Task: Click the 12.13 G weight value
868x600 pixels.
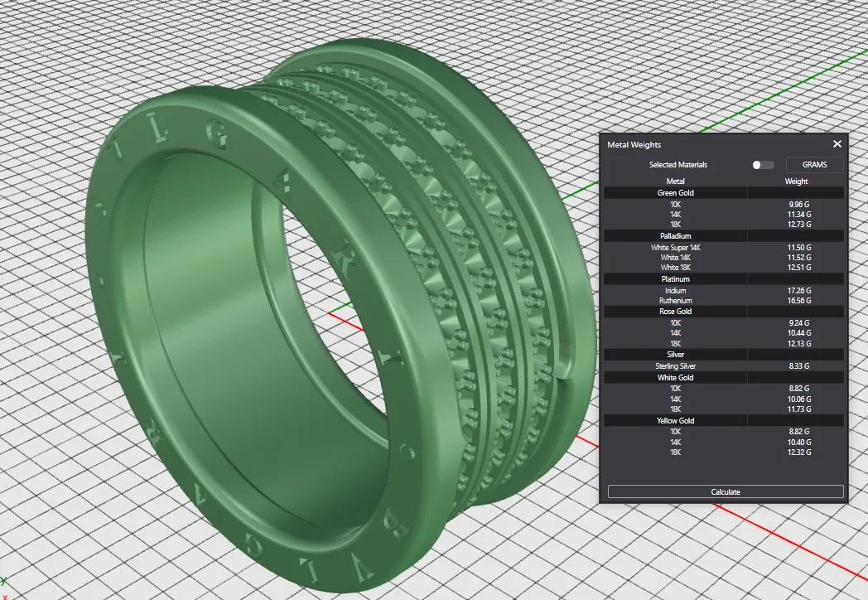Action: (x=798, y=343)
